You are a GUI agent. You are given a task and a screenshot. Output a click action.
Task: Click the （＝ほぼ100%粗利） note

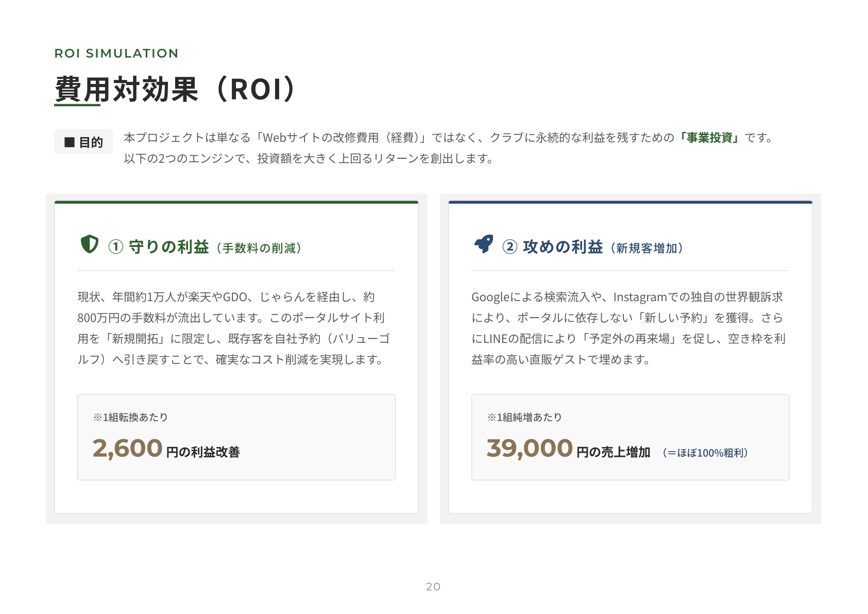click(x=705, y=453)
